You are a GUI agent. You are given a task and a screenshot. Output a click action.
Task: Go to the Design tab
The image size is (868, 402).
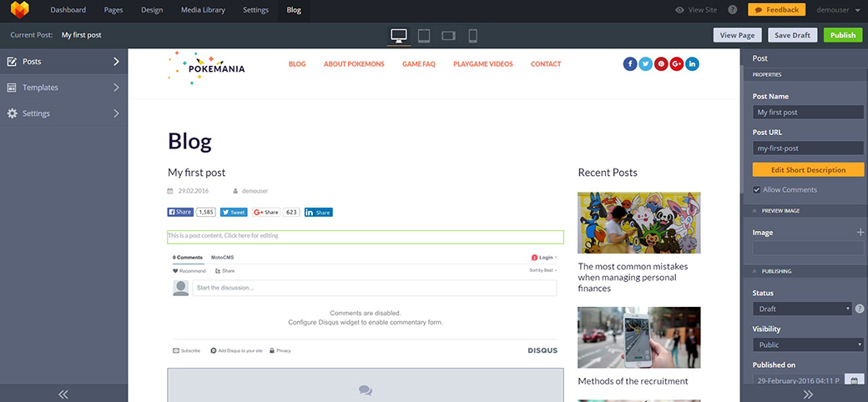(x=152, y=10)
